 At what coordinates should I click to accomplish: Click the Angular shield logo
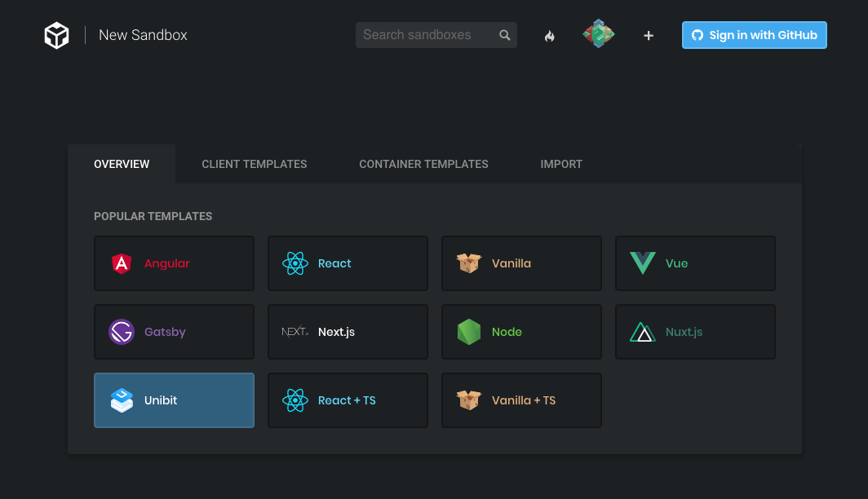coord(122,263)
